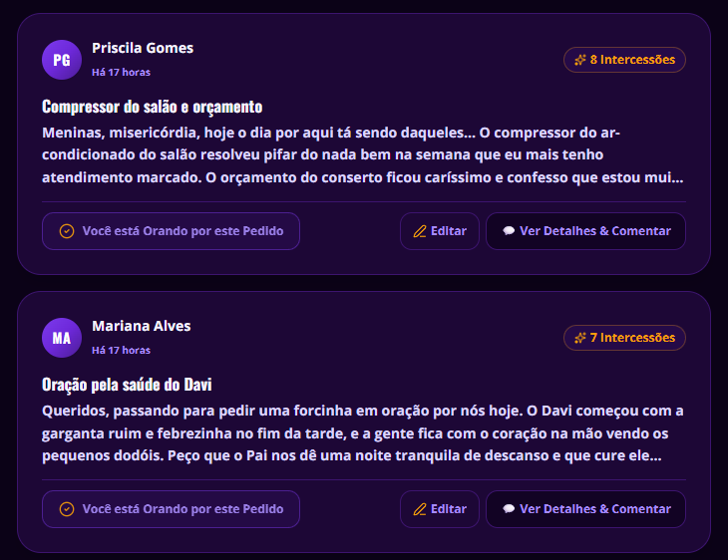Toggle praying status on Oração pela saúde request
The height and width of the screenshot is (560, 728).
(x=171, y=509)
